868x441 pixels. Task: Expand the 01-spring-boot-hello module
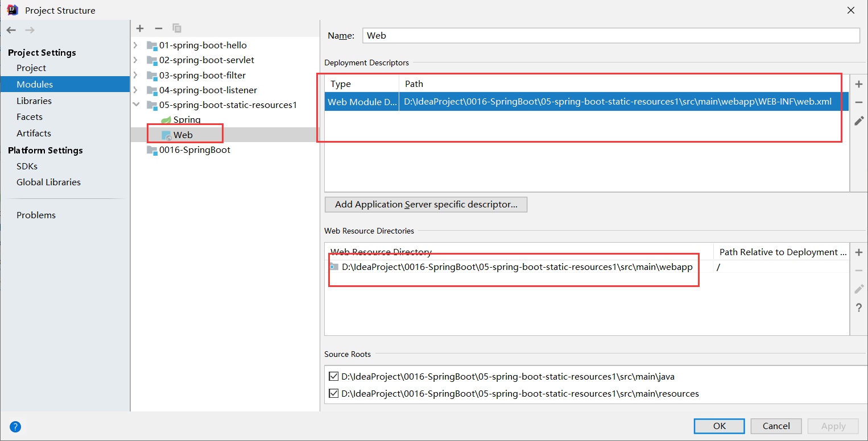[135, 45]
